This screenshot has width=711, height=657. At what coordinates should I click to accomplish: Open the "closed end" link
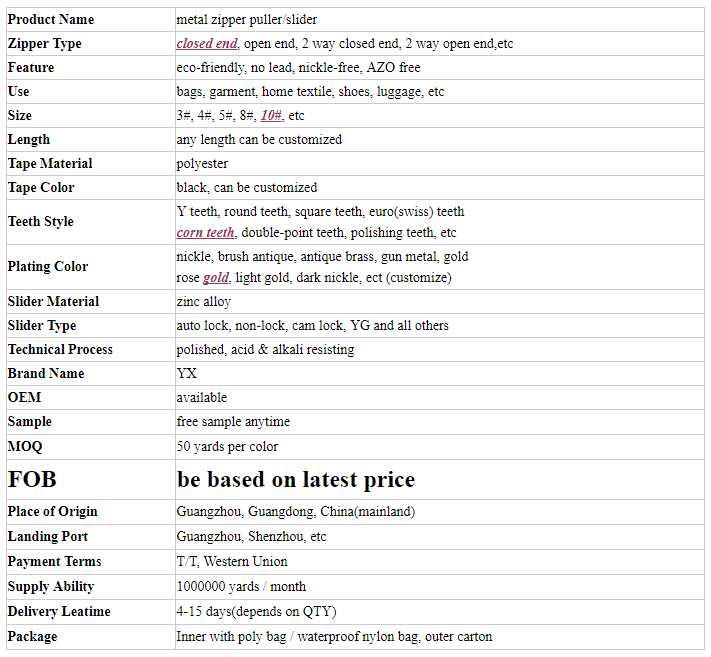point(207,44)
